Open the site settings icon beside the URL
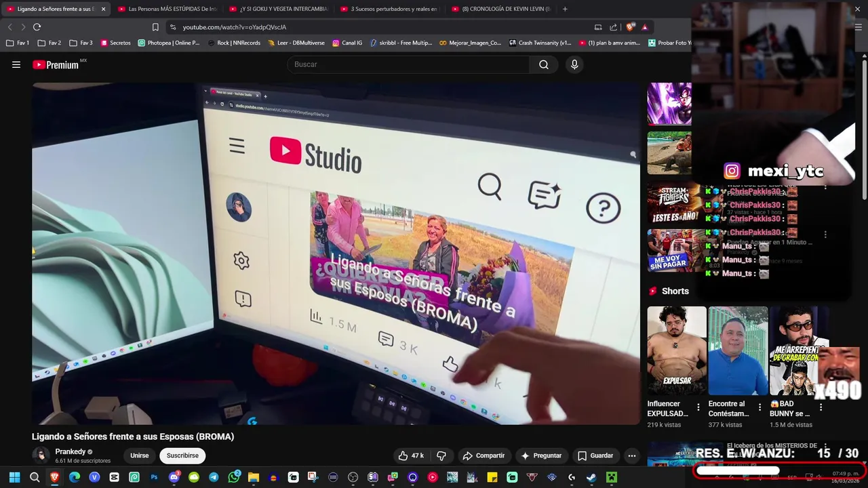868x488 pixels. pos(173,27)
